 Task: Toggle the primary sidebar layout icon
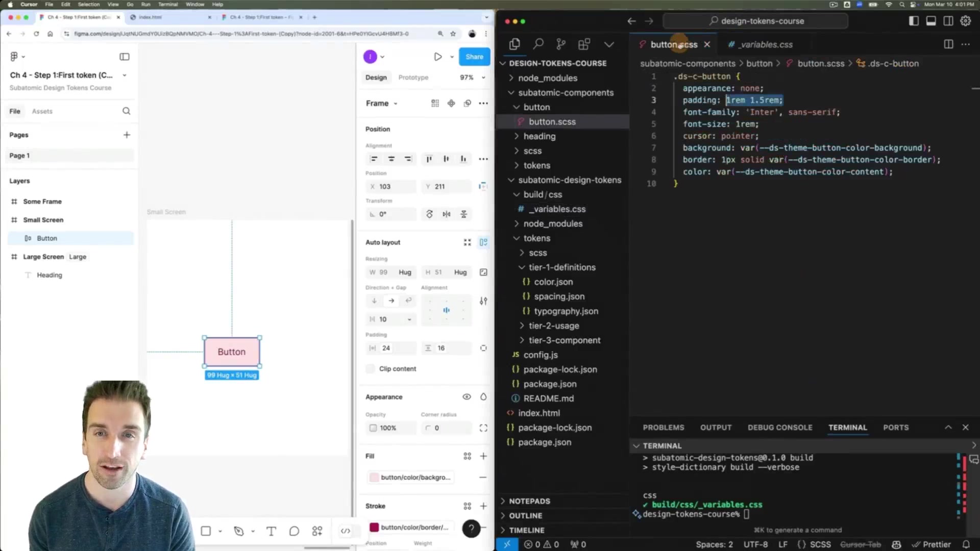914,21
